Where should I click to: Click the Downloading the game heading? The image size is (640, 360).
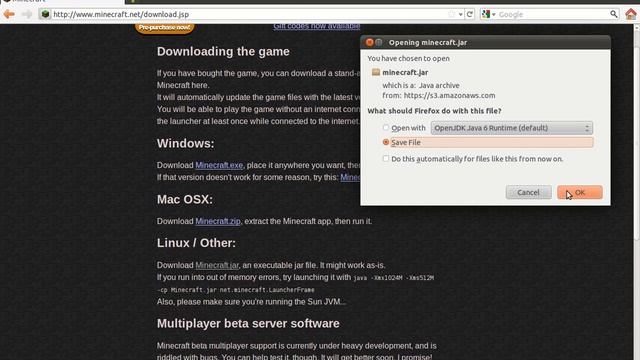click(x=223, y=52)
